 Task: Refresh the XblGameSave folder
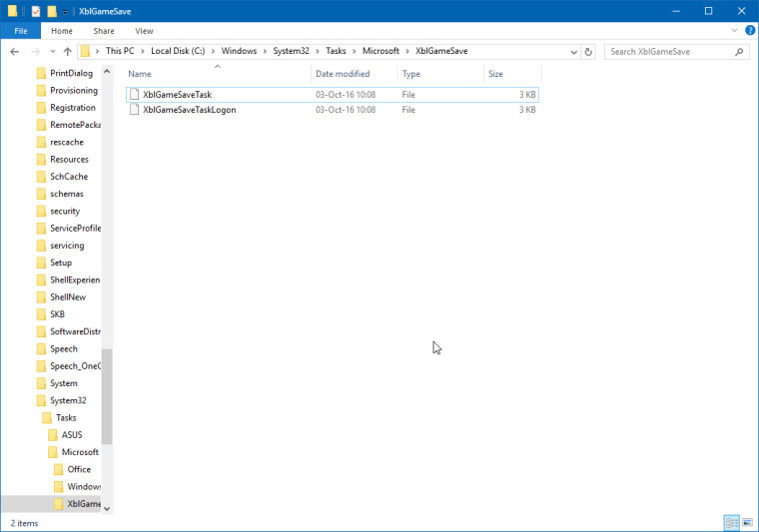[x=588, y=52]
